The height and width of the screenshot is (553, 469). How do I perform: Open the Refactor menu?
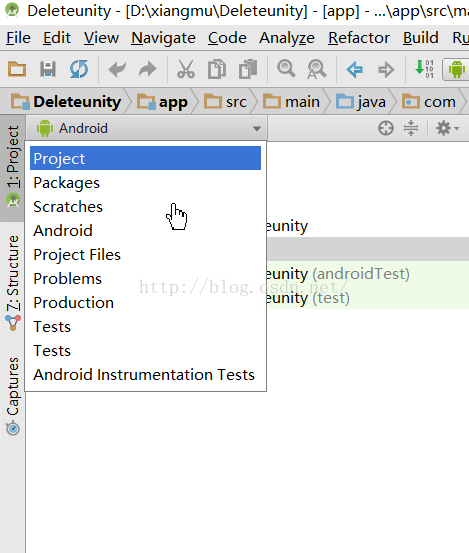click(x=359, y=38)
